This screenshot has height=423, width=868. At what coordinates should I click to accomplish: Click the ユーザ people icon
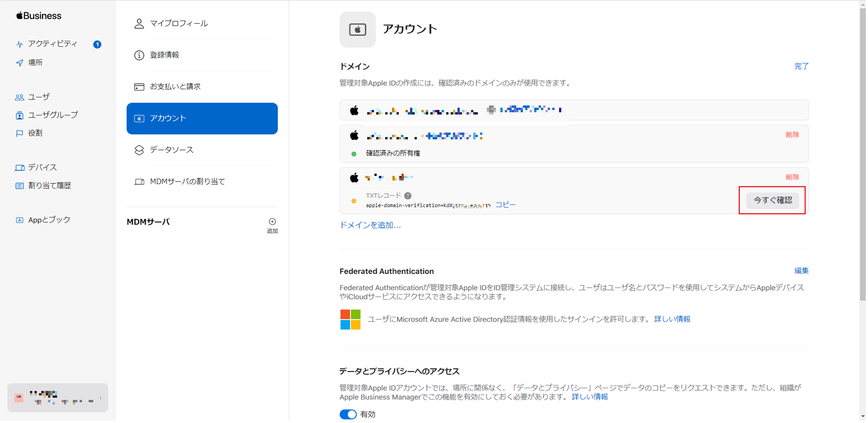(20, 97)
